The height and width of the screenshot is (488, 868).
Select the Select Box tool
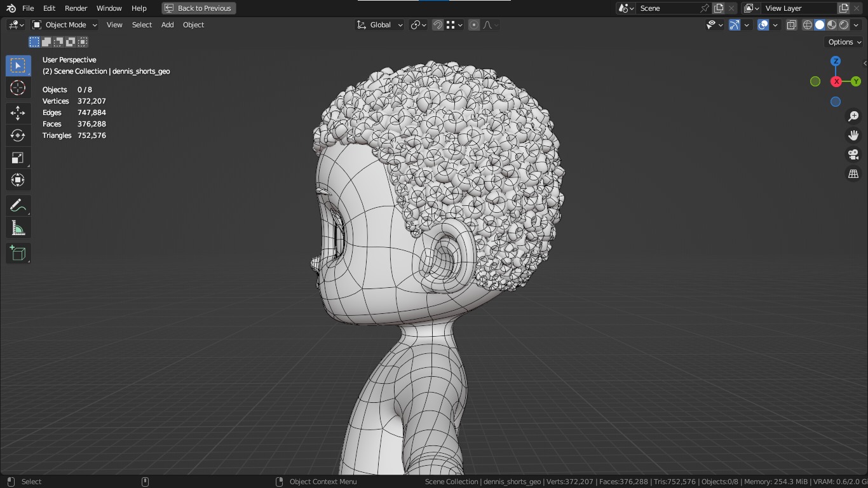(x=18, y=65)
